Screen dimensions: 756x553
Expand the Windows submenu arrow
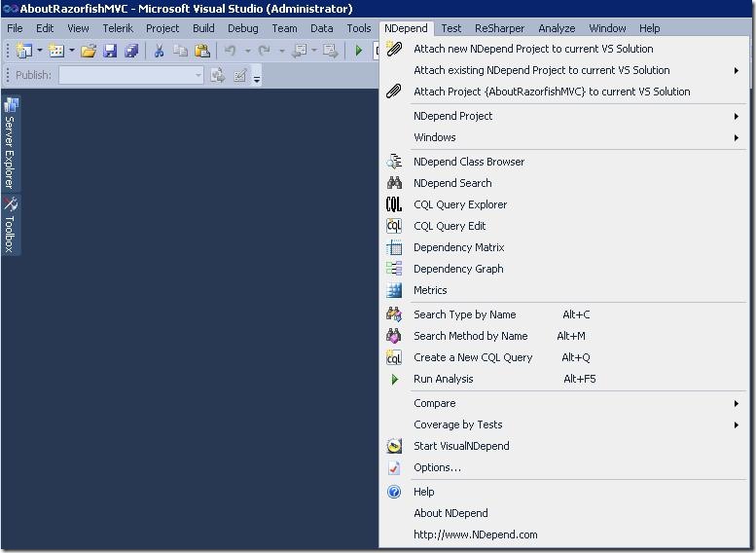pos(737,137)
